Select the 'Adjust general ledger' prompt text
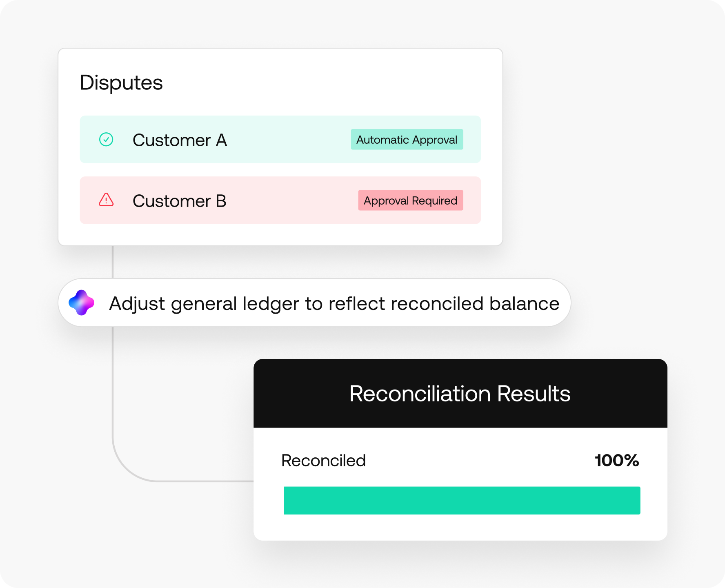 click(334, 303)
